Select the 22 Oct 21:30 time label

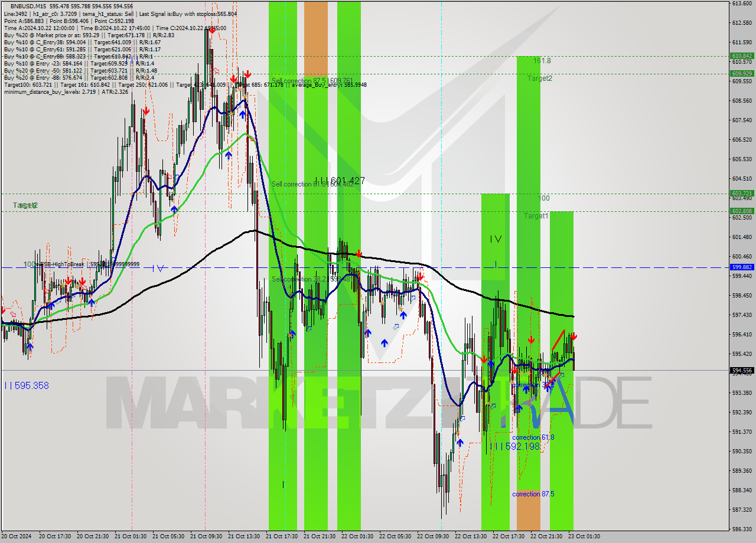pos(546,537)
